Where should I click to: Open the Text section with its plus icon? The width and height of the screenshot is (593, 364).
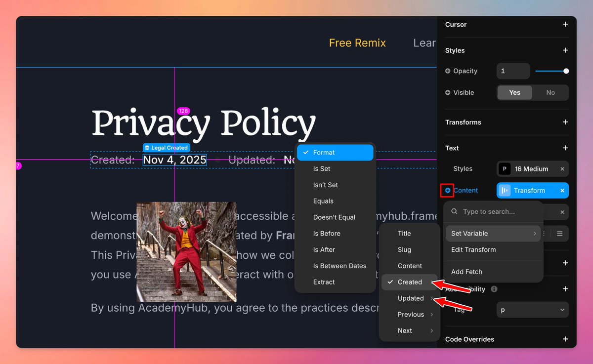565,148
